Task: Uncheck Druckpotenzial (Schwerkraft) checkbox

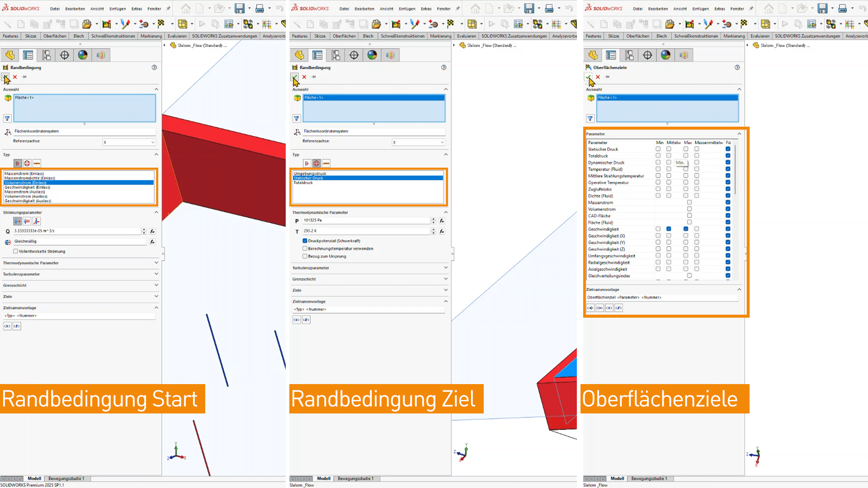Action: click(305, 241)
